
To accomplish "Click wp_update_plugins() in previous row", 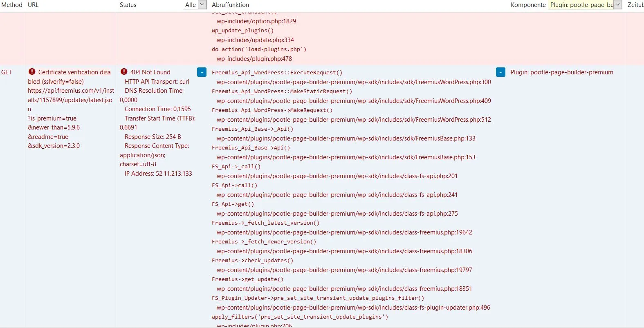I will [243, 31].
